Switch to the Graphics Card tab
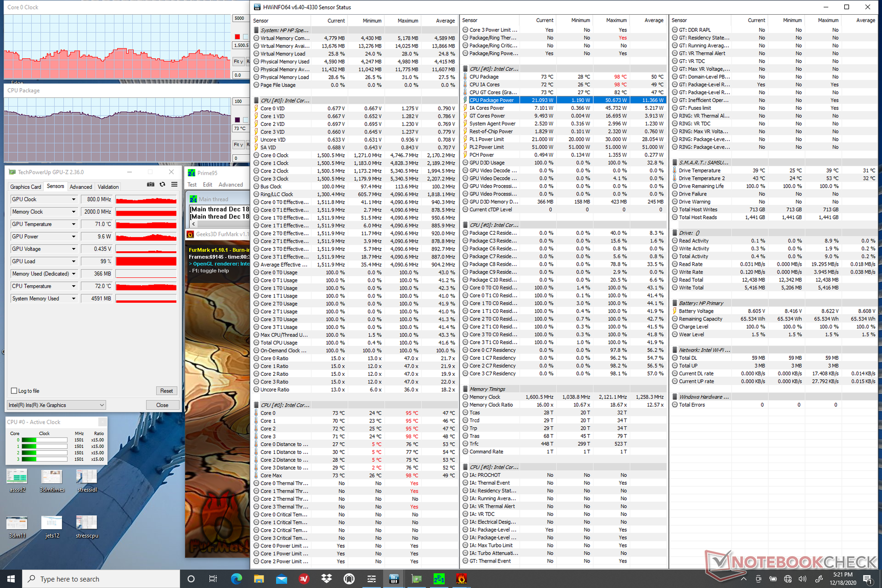Viewport: 882px width, 588px height. coord(25,187)
